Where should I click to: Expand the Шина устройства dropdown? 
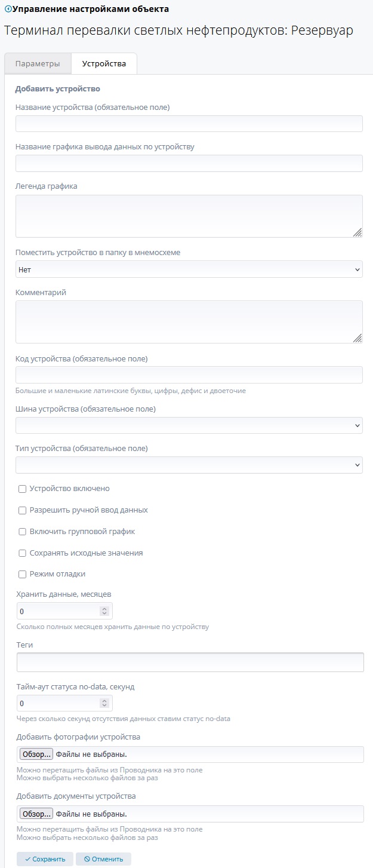point(189,425)
